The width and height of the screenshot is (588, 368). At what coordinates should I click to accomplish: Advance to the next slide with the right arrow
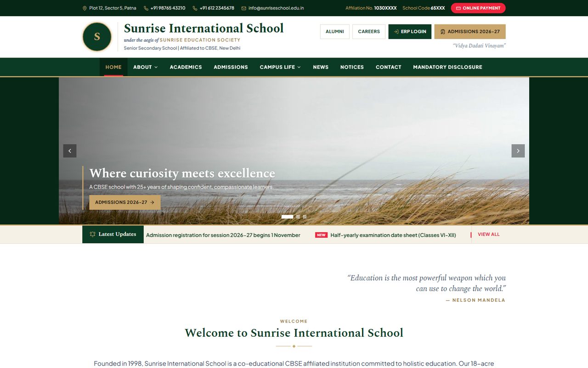518,151
